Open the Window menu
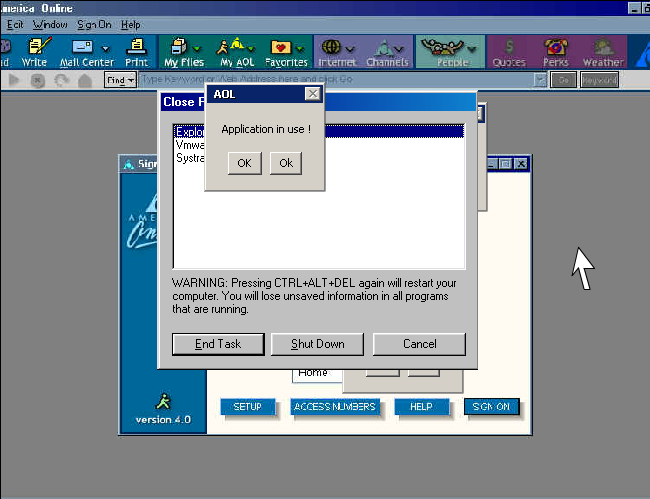Image resolution: width=650 pixels, height=499 pixels. click(x=50, y=24)
